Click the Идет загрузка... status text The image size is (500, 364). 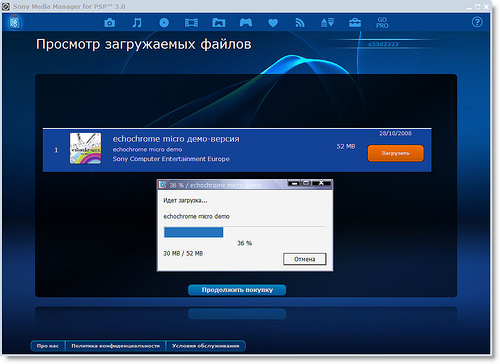click(x=185, y=200)
